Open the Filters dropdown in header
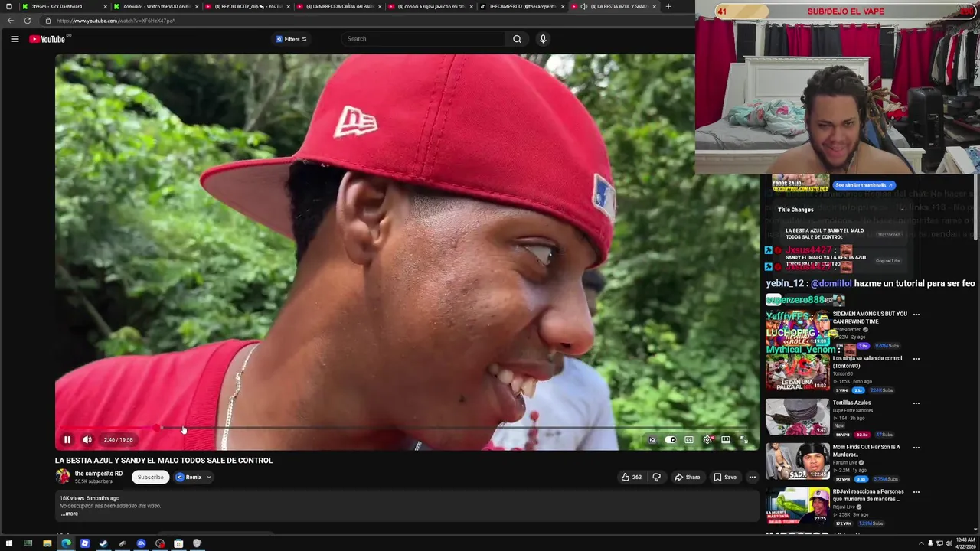This screenshot has height=551, width=980. pyautogui.click(x=291, y=39)
